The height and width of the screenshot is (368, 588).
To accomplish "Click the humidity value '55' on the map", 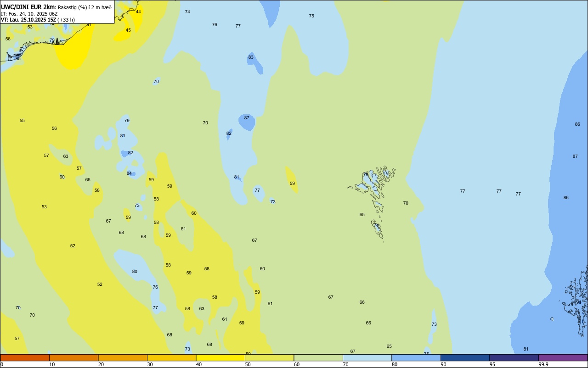I will pos(22,121).
